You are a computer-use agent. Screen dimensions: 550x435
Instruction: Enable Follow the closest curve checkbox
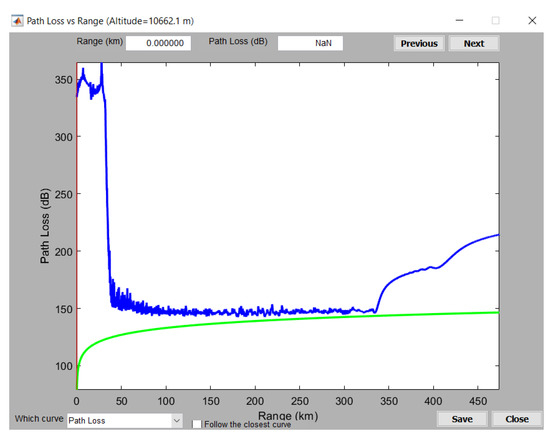[x=197, y=424]
